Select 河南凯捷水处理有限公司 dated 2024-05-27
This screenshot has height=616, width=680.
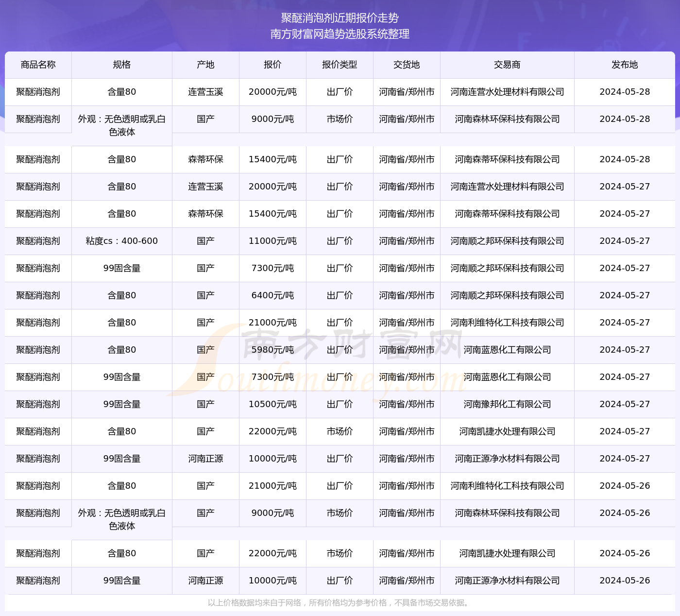coord(507,431)
